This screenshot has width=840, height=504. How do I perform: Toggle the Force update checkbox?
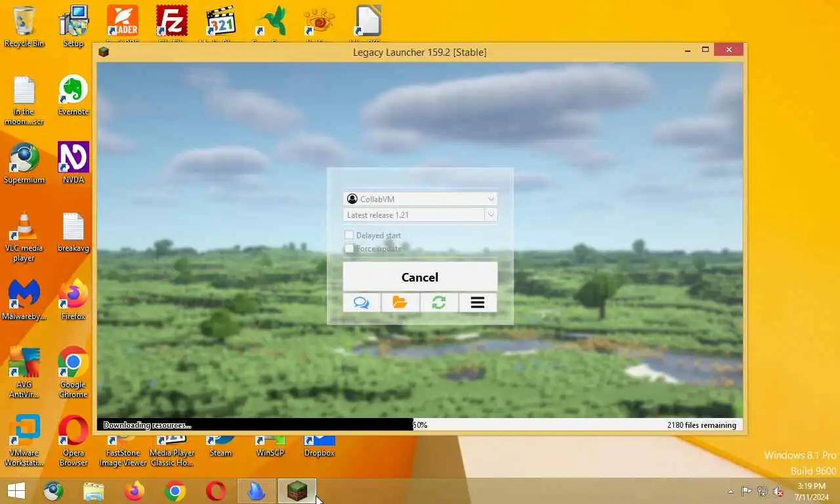349,249
